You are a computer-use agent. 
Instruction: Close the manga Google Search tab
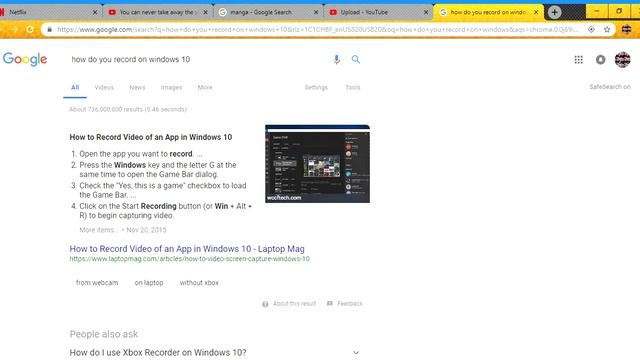(x=316, y=12)
